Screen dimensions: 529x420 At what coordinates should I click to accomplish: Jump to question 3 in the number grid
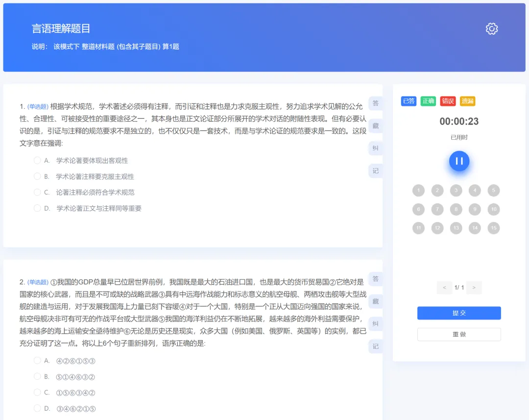[456, 191]
